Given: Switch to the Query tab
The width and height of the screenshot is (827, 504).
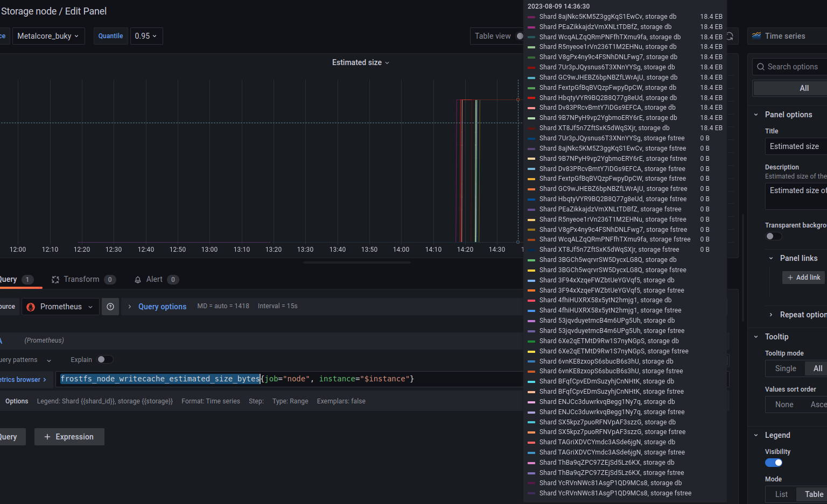Looking at the screenshot, I should tap(16, 279).
